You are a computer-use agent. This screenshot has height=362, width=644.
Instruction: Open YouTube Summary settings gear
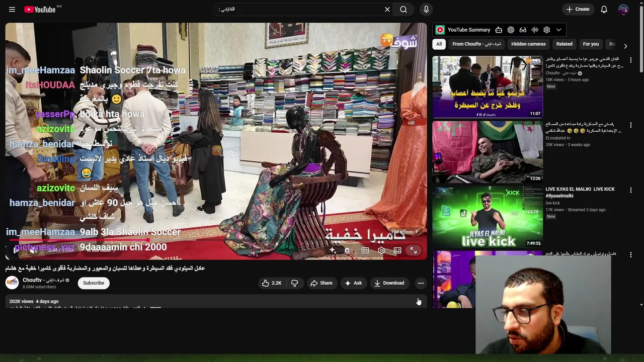pyautogui.click(x=547, y=30)
